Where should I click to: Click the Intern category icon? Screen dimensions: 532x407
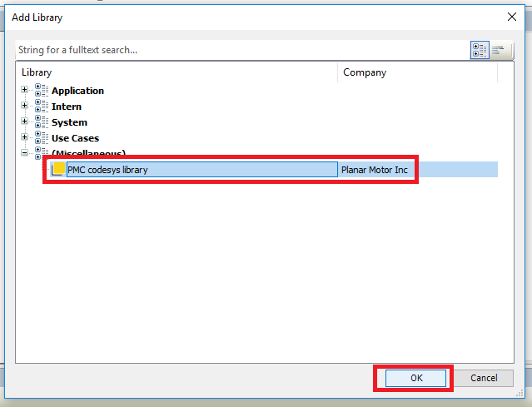click(42, 107)
